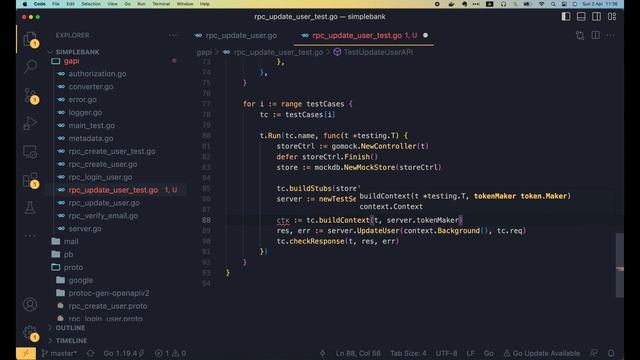Click LF end of line indicator

(471, 353)
